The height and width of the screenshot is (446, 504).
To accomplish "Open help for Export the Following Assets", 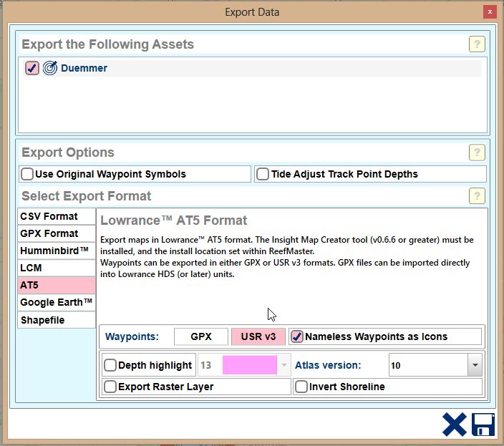I will pyautogui.click(x=477, y=44).
